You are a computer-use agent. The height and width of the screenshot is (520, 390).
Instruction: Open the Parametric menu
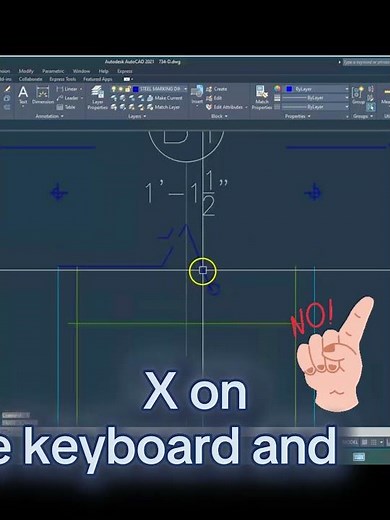[x=53, y=71]
